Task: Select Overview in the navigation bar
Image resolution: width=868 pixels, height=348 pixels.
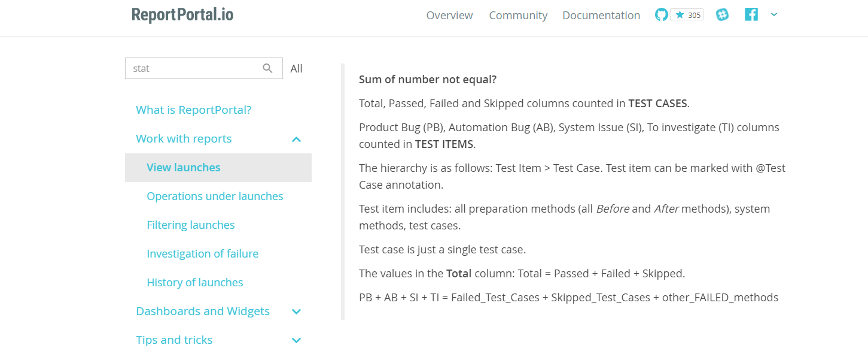Action: 449,15
